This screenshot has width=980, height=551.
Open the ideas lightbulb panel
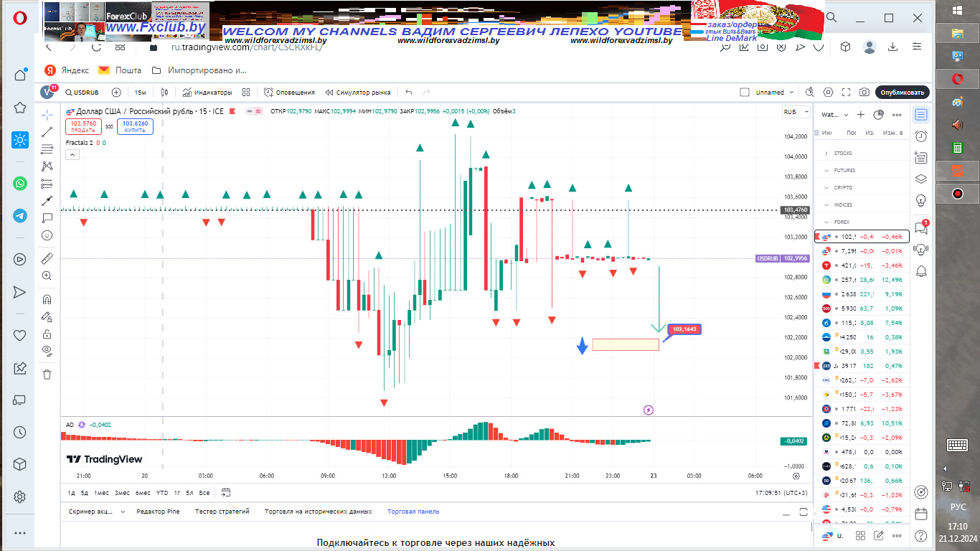921,200
